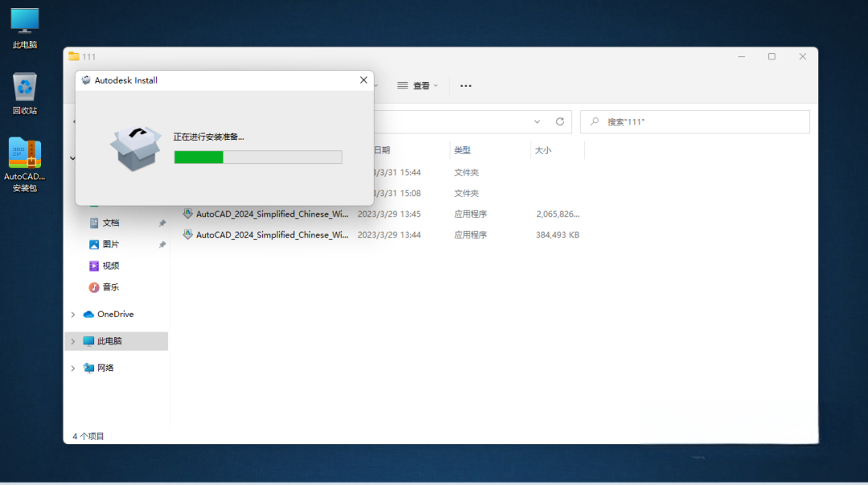Image resolution: width=868 pixels, height=485 pixels.
Task: Click the 15:08 folder's 文件夹 type cell
Action: [466, 194]
